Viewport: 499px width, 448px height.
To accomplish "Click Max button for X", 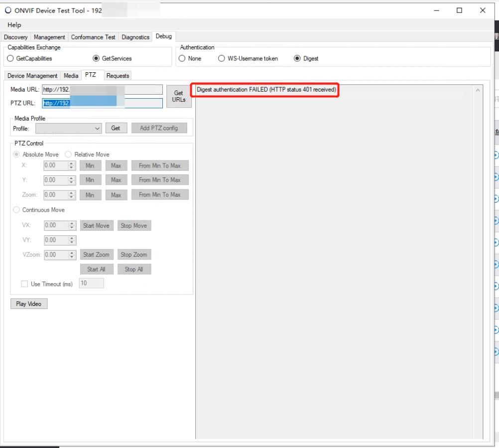I will point(116,165).
